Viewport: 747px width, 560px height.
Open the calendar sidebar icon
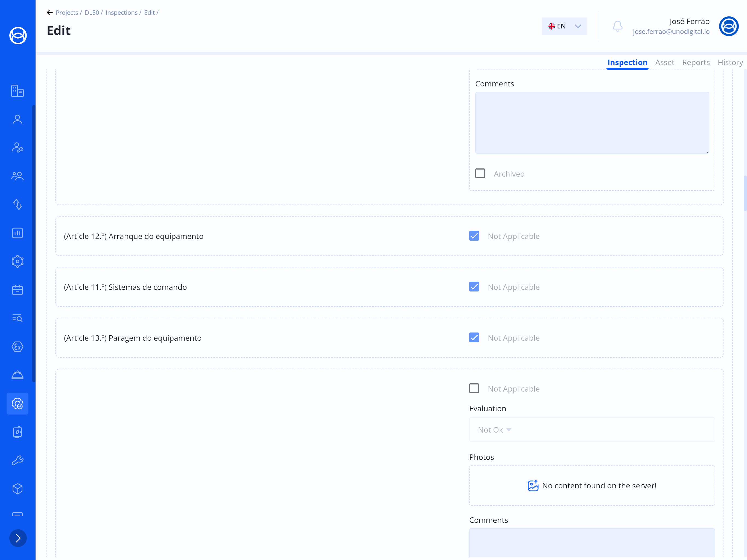pos(17,290)
